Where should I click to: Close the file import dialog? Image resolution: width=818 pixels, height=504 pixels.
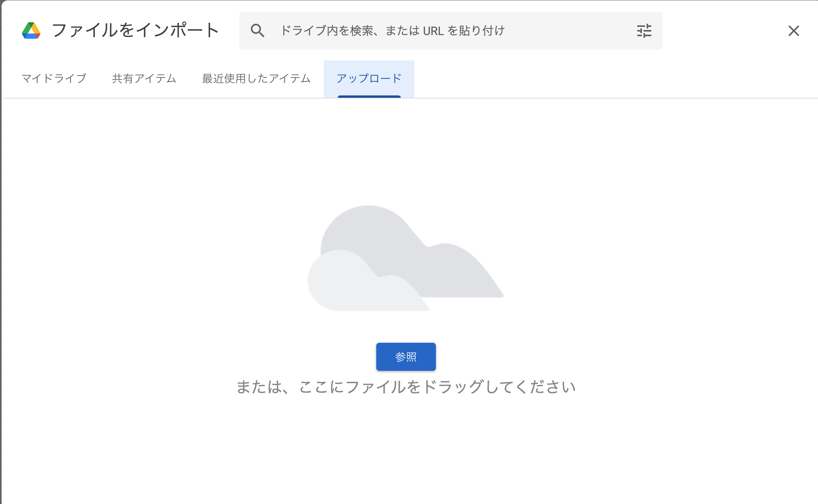point(793,31)
